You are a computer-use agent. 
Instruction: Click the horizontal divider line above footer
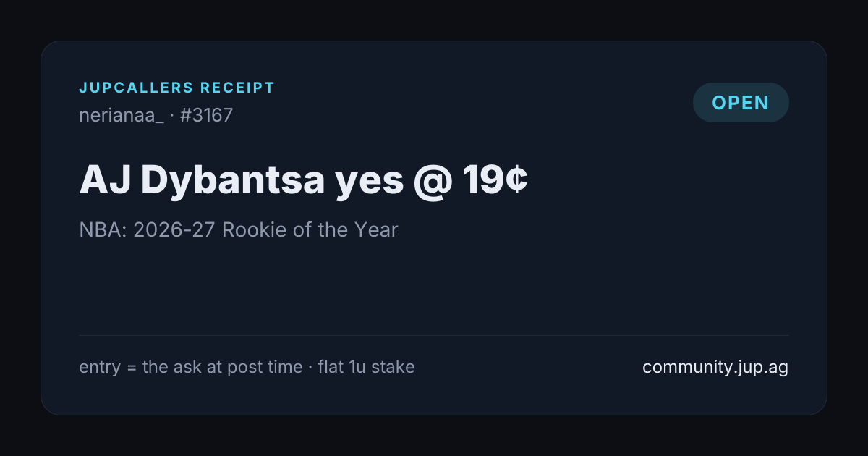(434, 335)
